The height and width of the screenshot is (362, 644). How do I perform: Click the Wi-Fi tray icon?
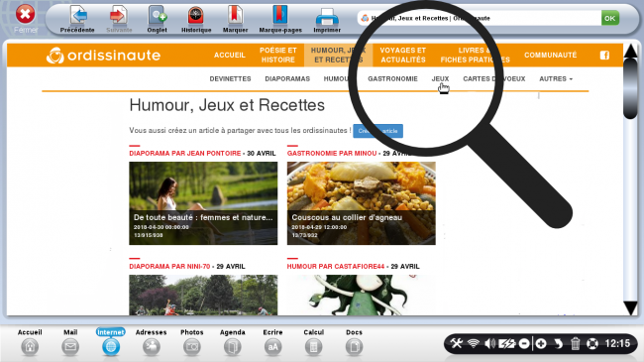tap(474, 343)
